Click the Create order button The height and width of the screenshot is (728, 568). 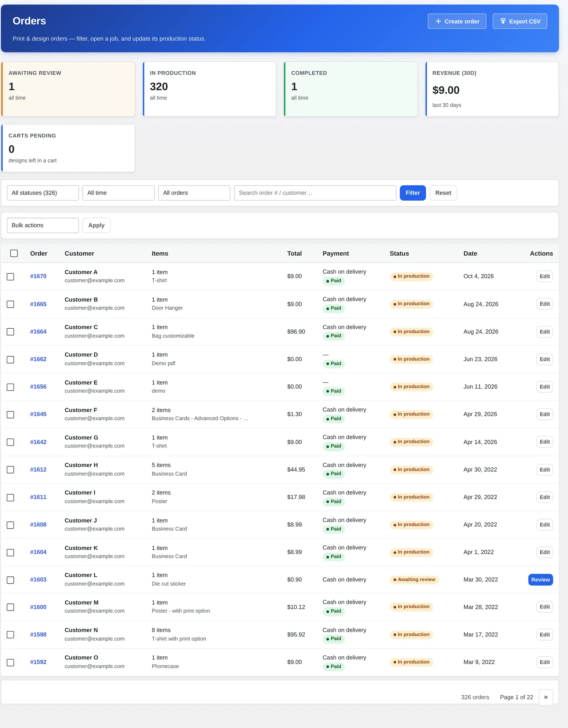[457, 21]
